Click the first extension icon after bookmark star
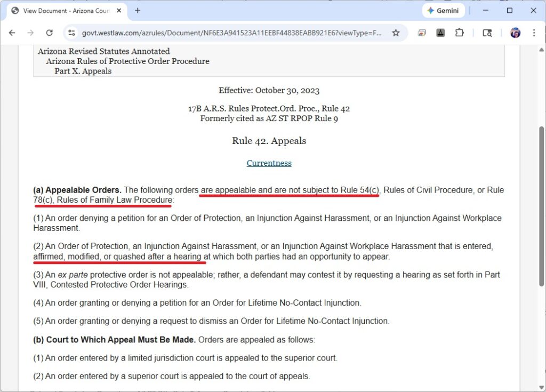The width and height of the screenshot is (546, 392). coord(422,33)
